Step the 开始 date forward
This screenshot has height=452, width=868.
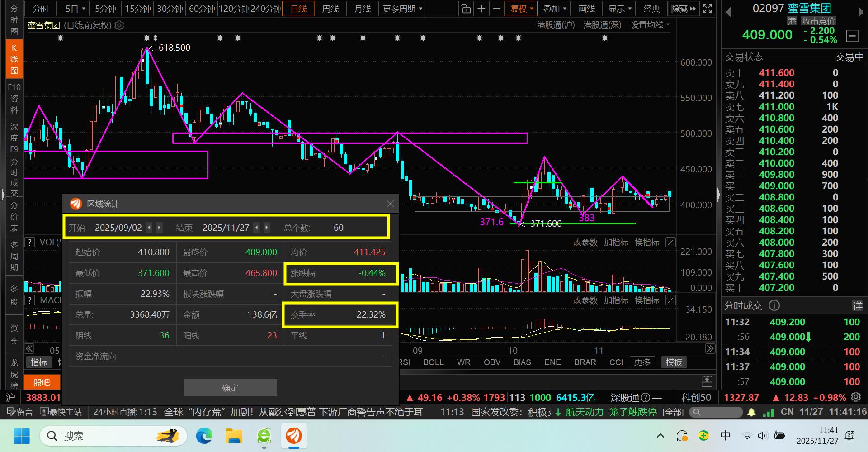159,228
